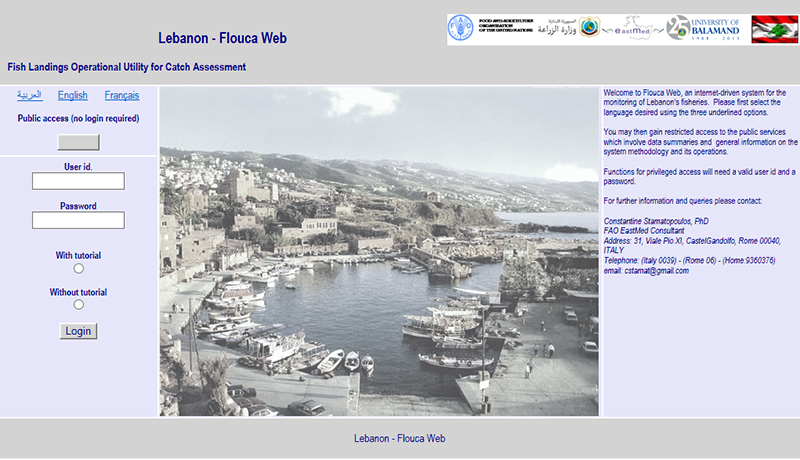Focus the User id text field

pyautogui.click(x=78, y=181)
